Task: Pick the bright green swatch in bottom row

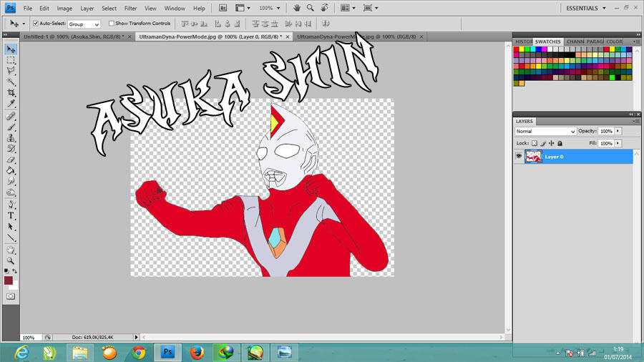Action: (612, 77)
